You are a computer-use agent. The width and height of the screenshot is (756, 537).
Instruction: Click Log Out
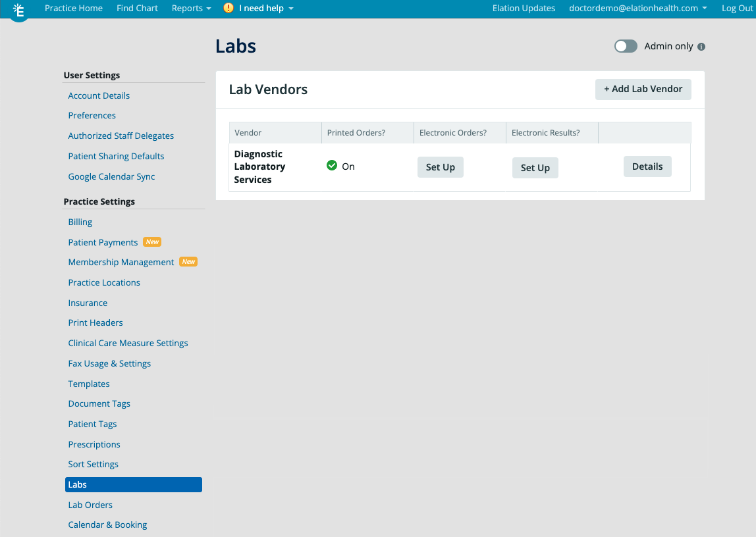737,8
